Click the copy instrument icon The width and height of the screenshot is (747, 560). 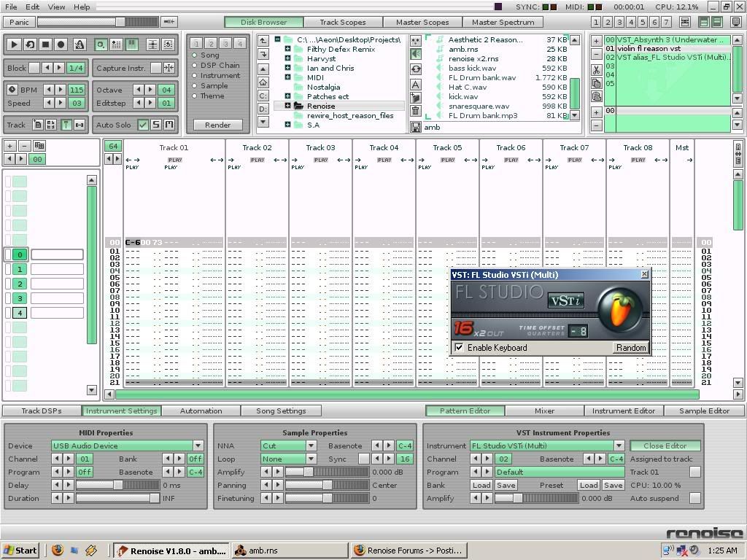point(596,83)
